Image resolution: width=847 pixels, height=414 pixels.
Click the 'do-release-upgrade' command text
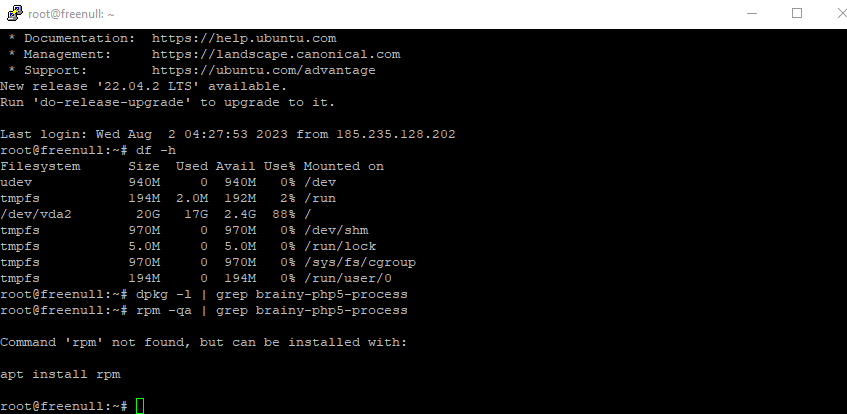click(112, 102)
